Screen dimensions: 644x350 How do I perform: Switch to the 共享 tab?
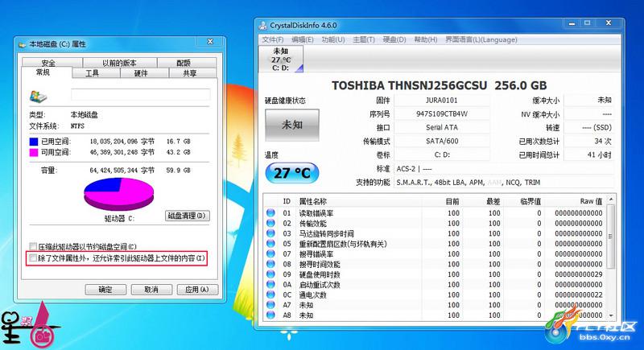coord(192,73)
